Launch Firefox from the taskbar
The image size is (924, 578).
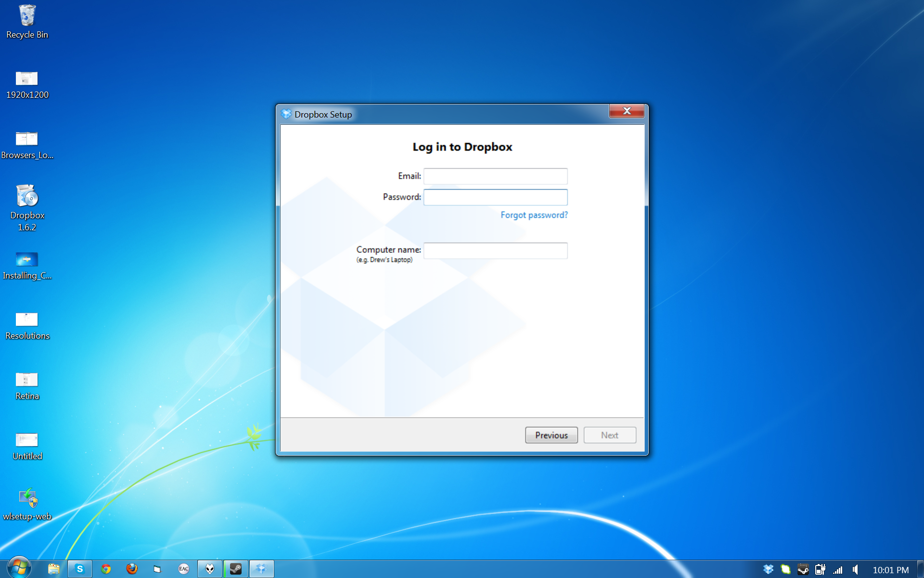click(132, 569)
